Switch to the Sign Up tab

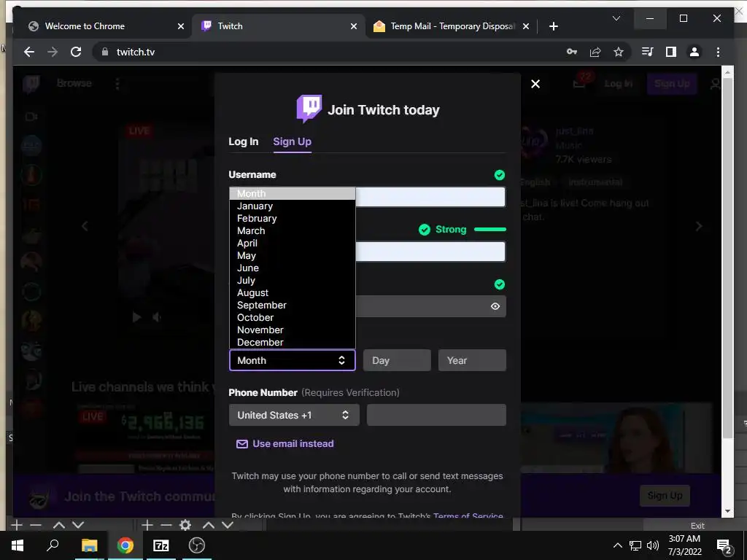click(292, 142)
